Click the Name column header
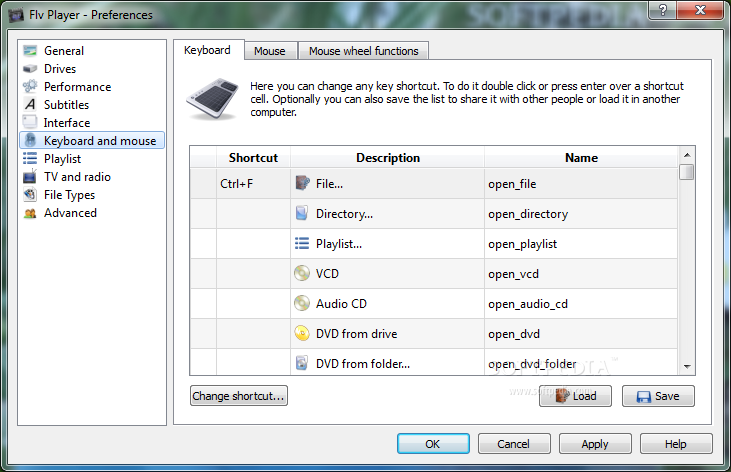 pos(581,158)
